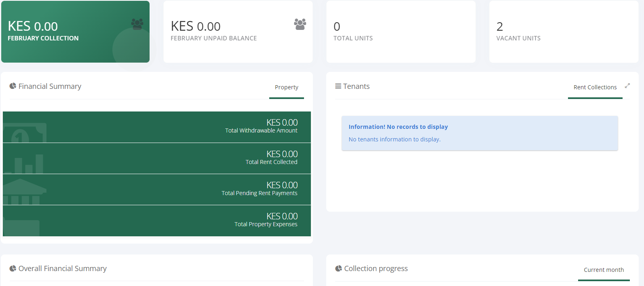Select the Property tab in Financial Summary
Image resolution: width=644 pixels, height=286 pixels.
point(286,87)
